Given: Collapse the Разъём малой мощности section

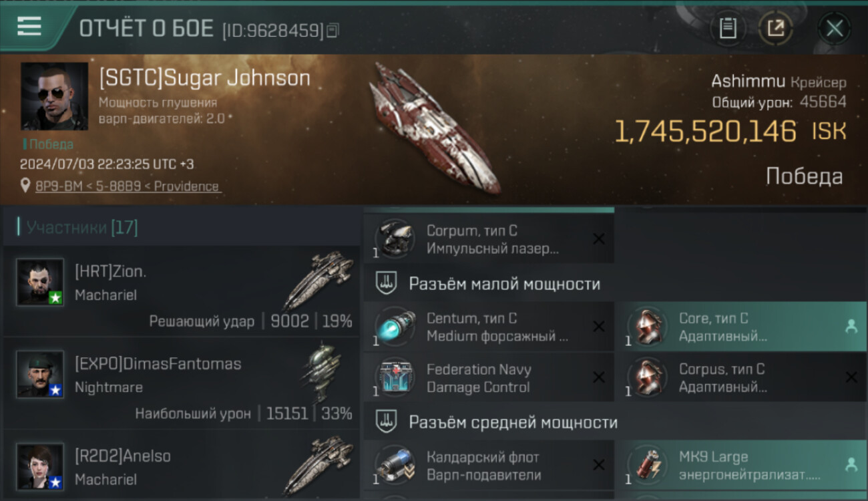Looking at the screenshot, I should (489, 284).
